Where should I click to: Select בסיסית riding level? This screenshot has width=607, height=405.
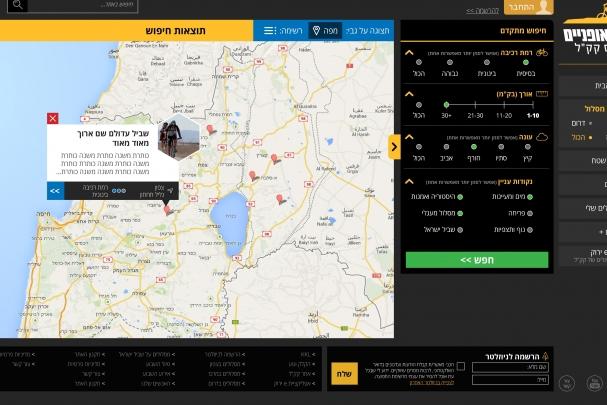[526, 62]
